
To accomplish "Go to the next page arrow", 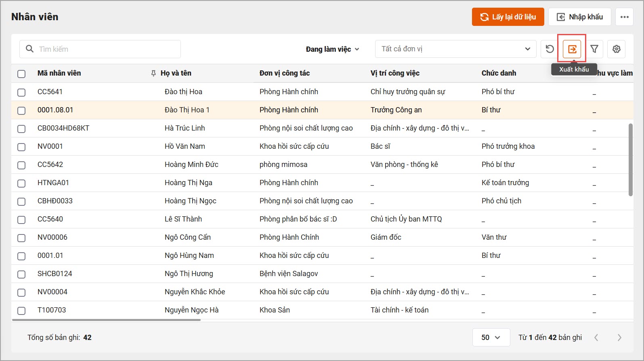I will click(619, 338).
